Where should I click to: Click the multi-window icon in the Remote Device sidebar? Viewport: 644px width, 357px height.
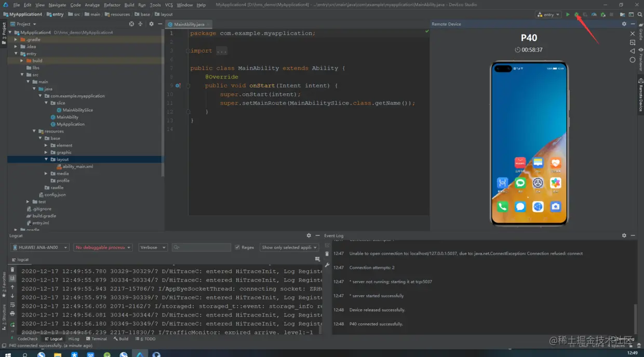click(x=633, y=43)
